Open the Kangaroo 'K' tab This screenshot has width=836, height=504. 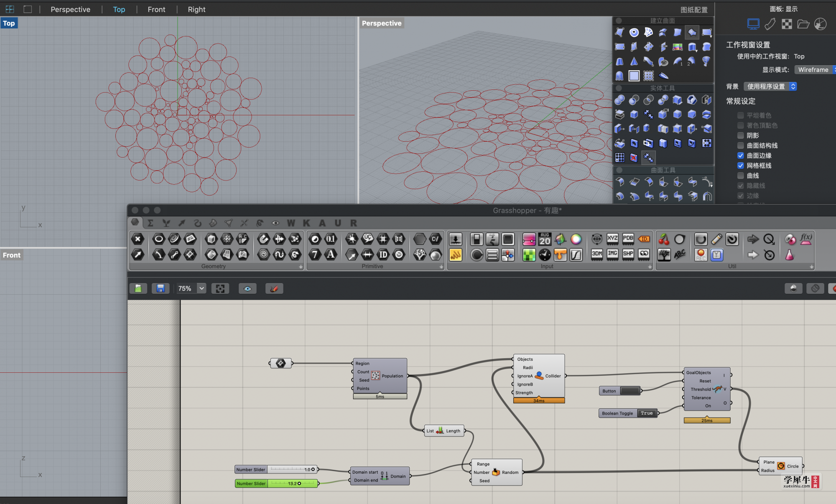tap(306, 223)
